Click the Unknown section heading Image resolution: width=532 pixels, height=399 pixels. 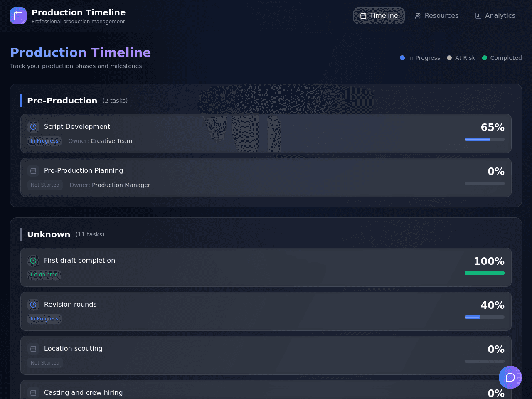pos(49,234)
